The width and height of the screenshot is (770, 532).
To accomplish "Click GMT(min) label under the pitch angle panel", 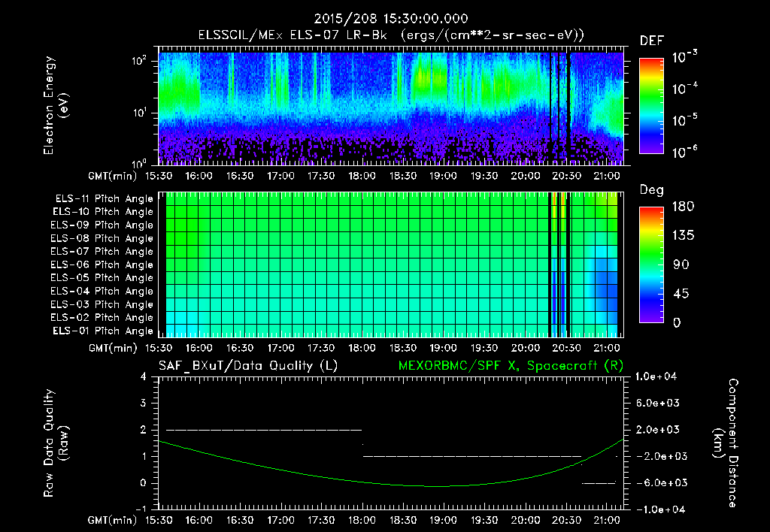I will (113, 349).
